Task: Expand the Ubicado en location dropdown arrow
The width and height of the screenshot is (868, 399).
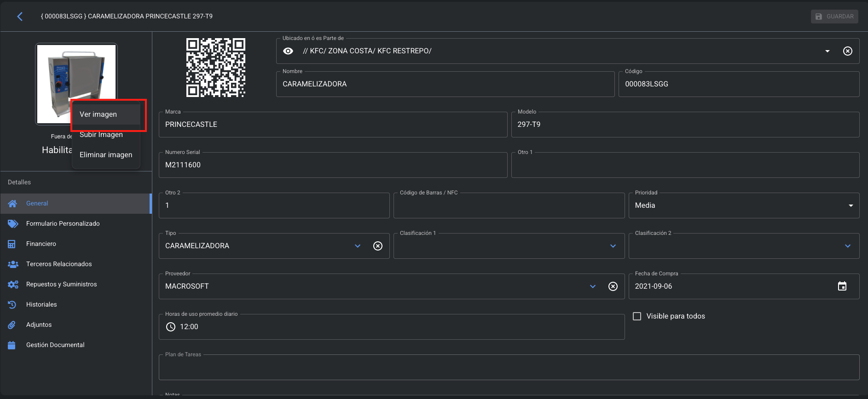Action: [x=827, y=51]
